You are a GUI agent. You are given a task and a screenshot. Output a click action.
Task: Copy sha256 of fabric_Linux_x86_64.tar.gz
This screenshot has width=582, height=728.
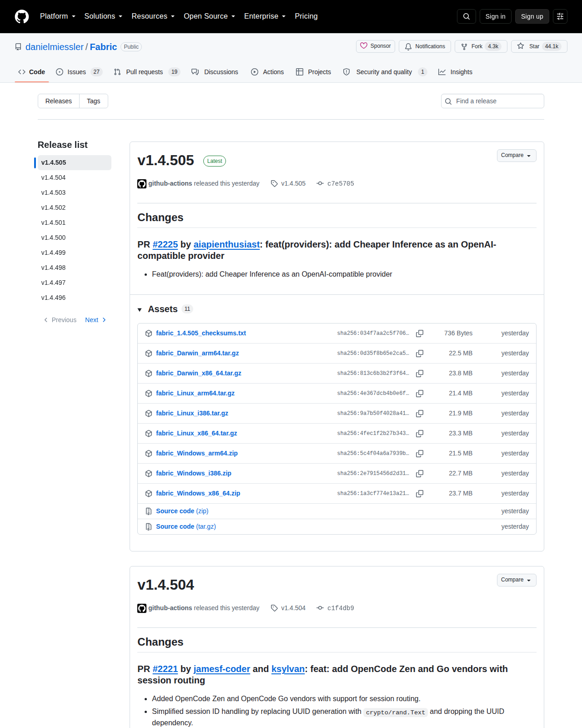tap(420, 434)
